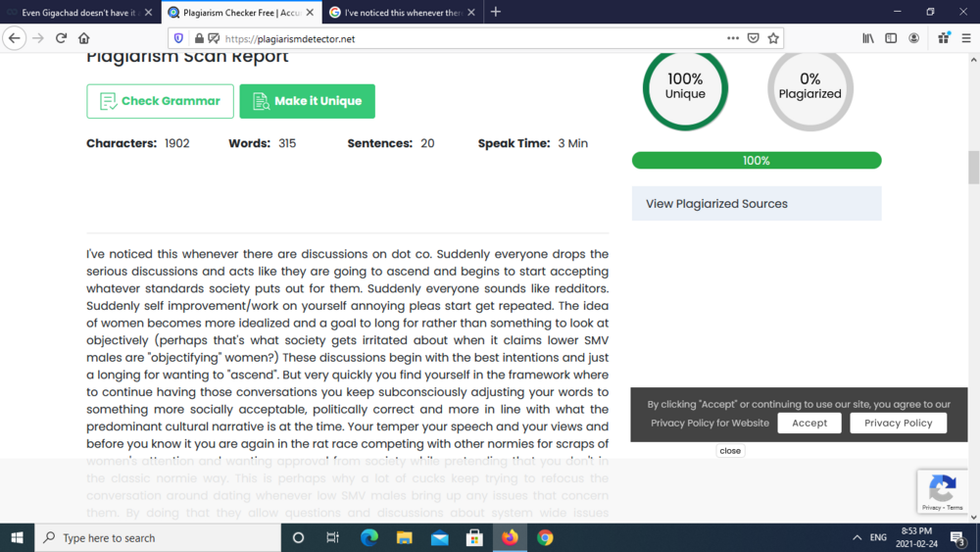Open View Plagiarized Sources section
This screenshot has height=552, width=980.
[x=756, y=204]
